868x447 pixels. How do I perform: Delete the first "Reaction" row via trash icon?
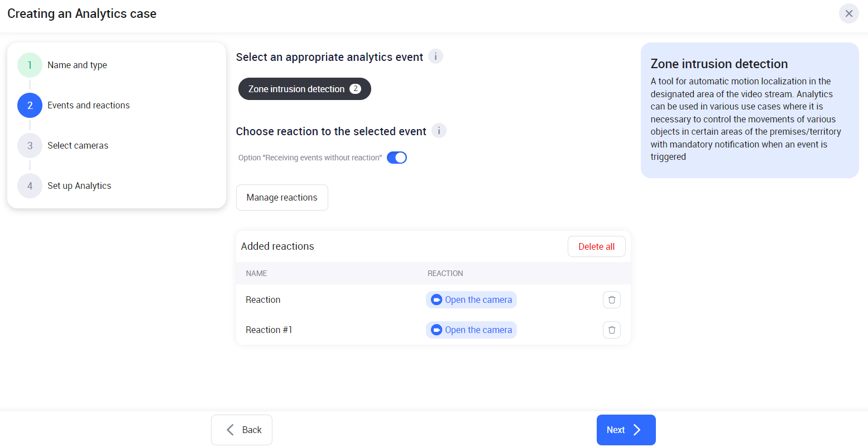click(x=611, y=300)
